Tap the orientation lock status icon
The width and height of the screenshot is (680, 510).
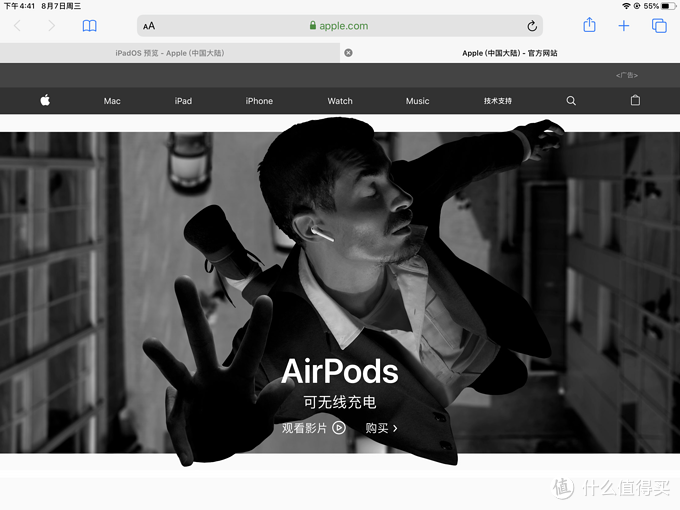click(x=637, y=6)
